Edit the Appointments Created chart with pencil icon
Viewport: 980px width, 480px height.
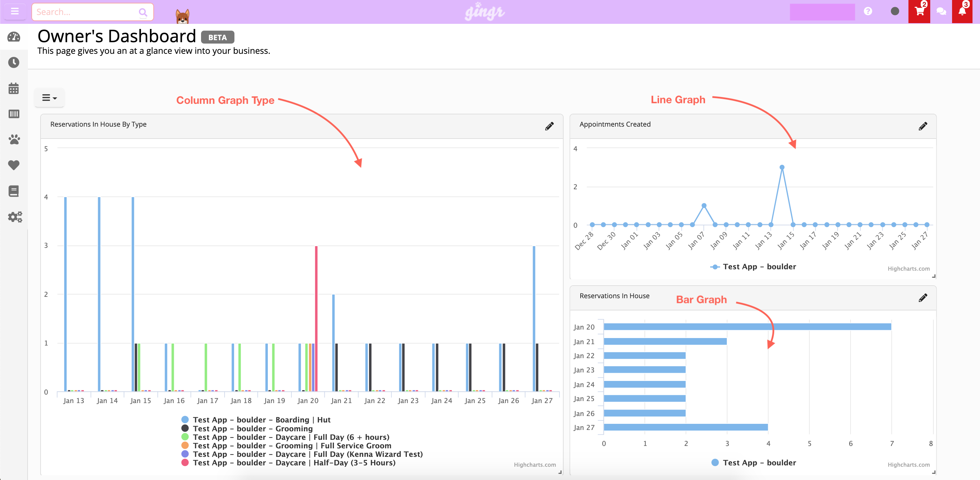pyautogui.click(x=923, y=126)
